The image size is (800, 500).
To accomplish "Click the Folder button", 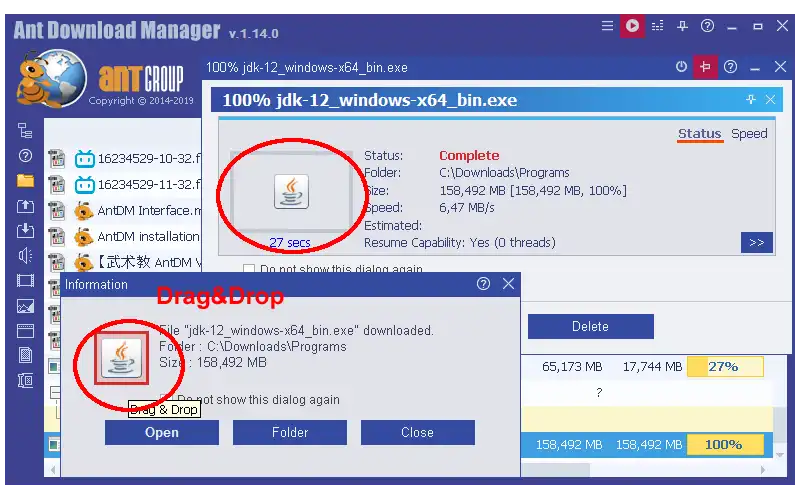I will pyautogui.click(x=290, y=432).
